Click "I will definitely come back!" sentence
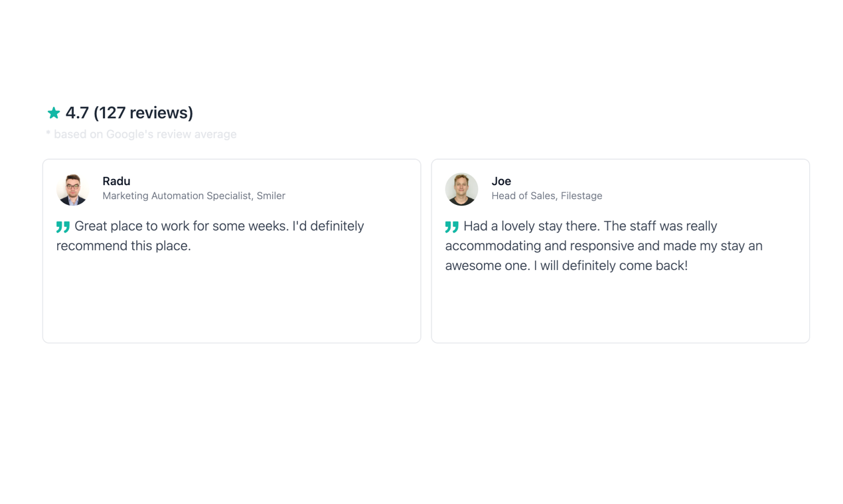 [611, 265]
